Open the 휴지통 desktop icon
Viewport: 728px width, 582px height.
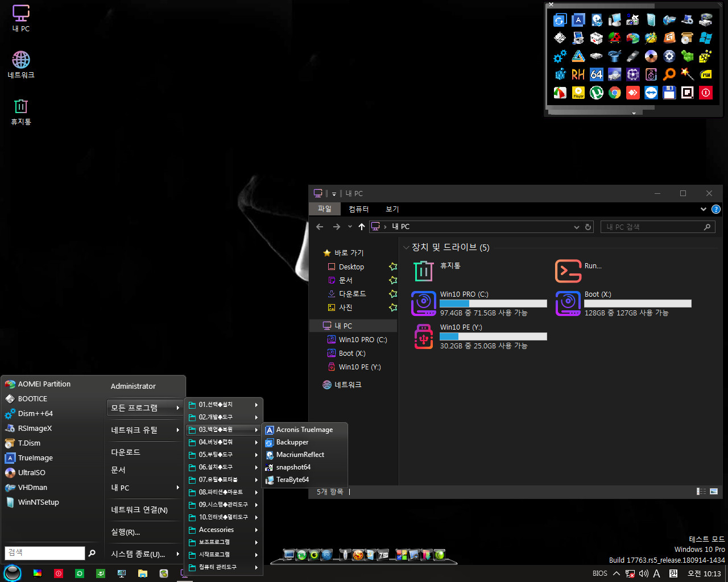click(21, 112)
